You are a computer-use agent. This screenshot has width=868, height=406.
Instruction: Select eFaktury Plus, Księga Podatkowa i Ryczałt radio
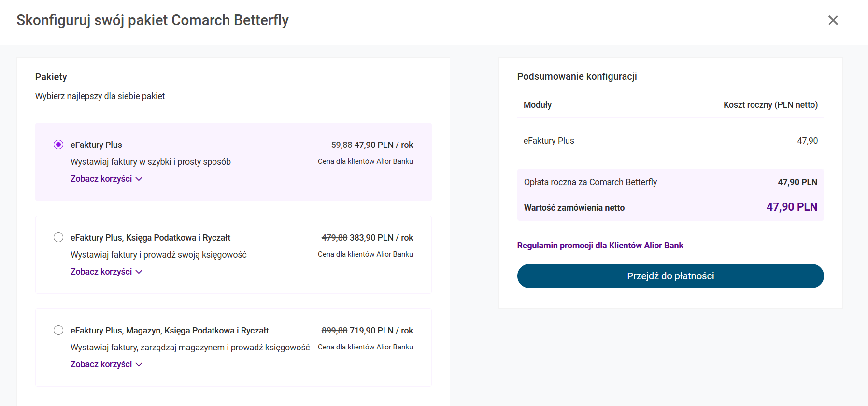[58, 237]
